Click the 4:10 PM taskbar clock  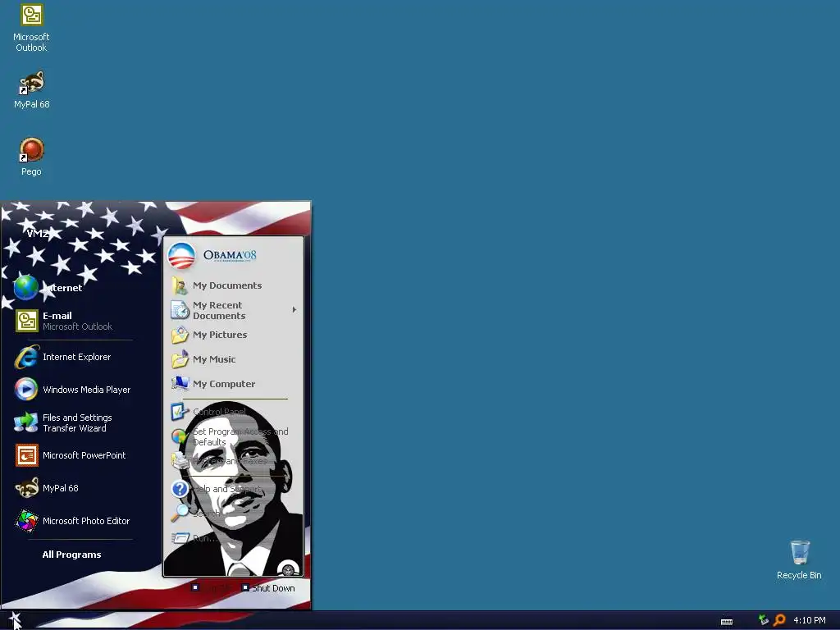tap(810, 620)
